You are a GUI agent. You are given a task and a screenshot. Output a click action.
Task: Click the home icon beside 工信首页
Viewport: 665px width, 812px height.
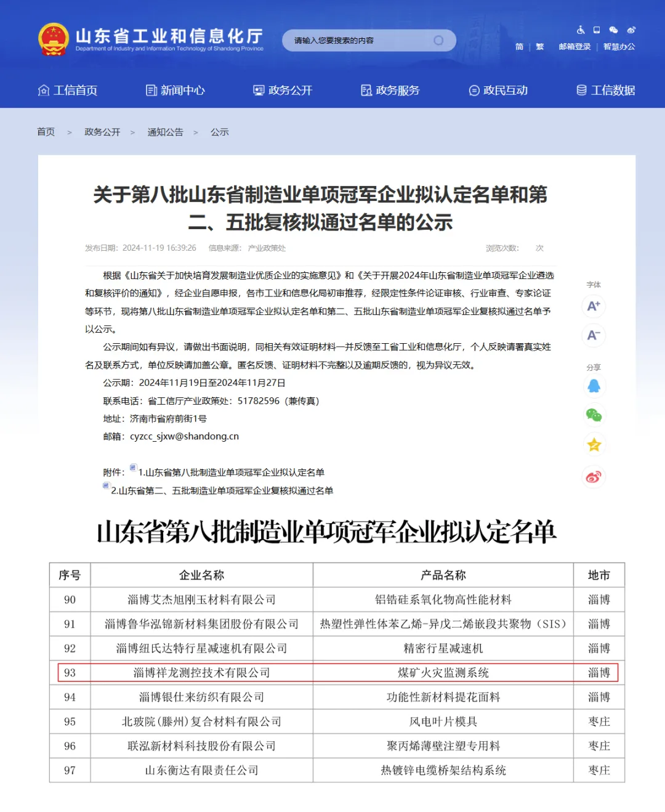44,91
